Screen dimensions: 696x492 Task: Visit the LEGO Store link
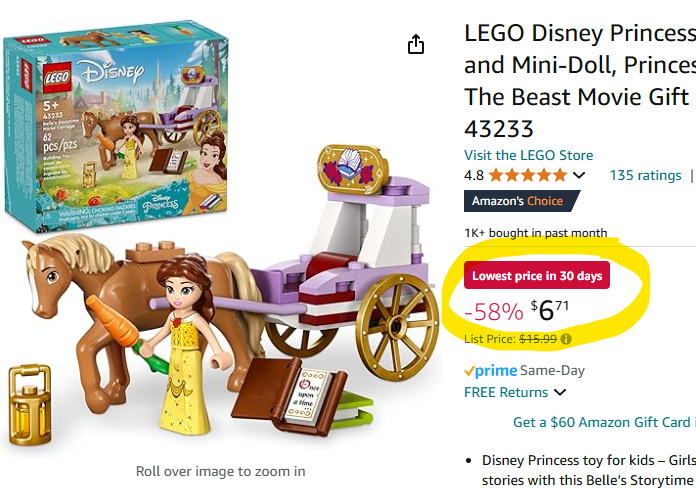528,155
